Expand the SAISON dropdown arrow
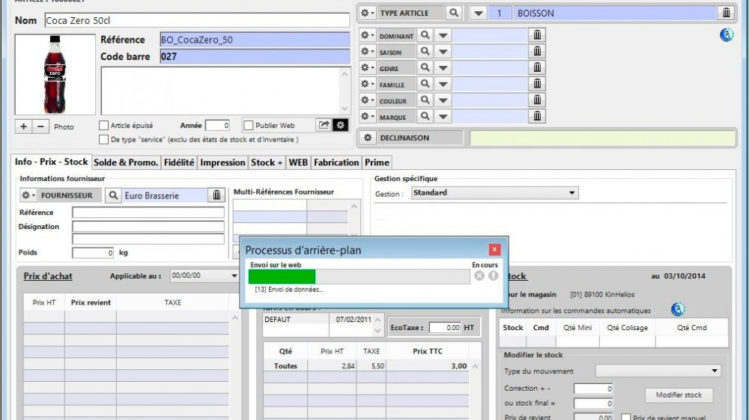The width and height of the screenshot is (749, 420). point(443,52)
